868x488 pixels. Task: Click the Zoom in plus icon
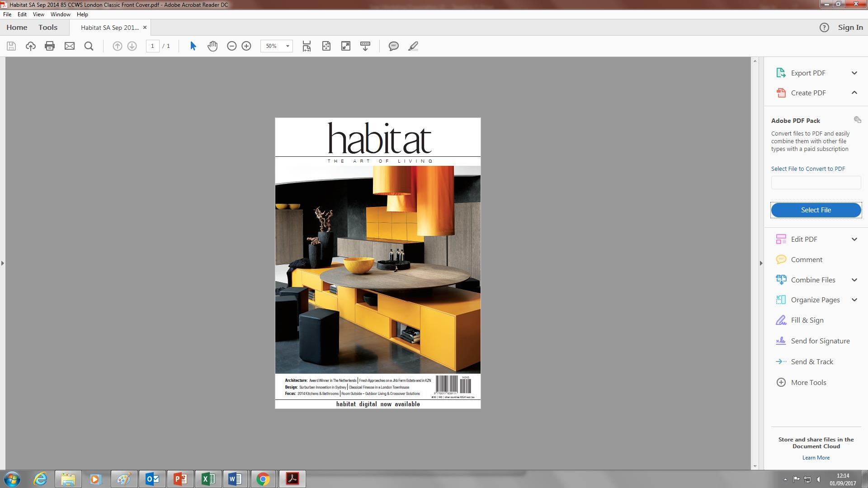pos(246,46)
